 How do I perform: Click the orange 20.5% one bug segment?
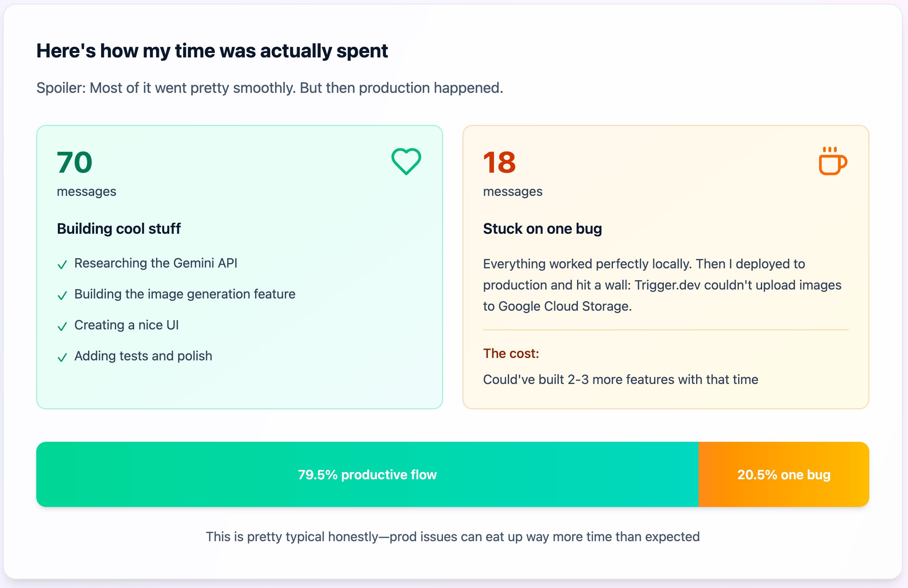(783, 475)
